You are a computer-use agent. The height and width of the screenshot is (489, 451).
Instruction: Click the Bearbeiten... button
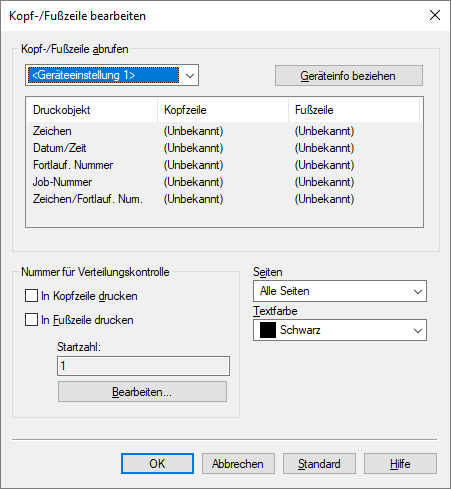[142, 392]
